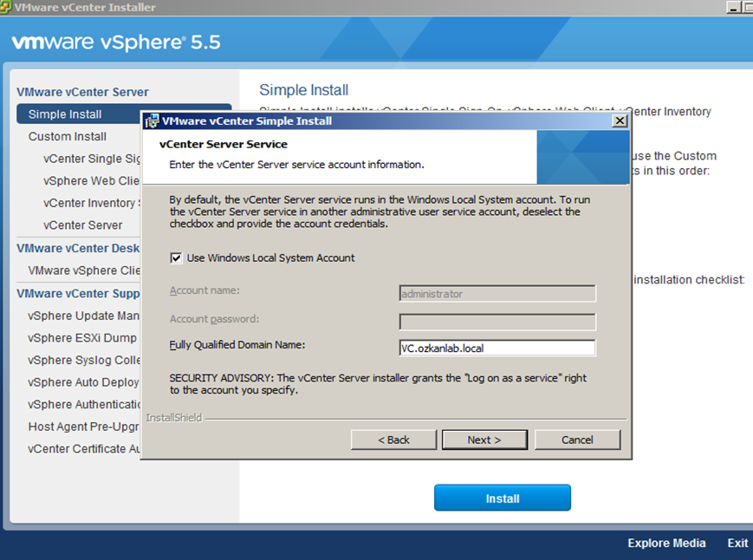Click the vCenter Server Service dialog heading
The height and width of the screenshot is (560, 753).
coord(224,145)
